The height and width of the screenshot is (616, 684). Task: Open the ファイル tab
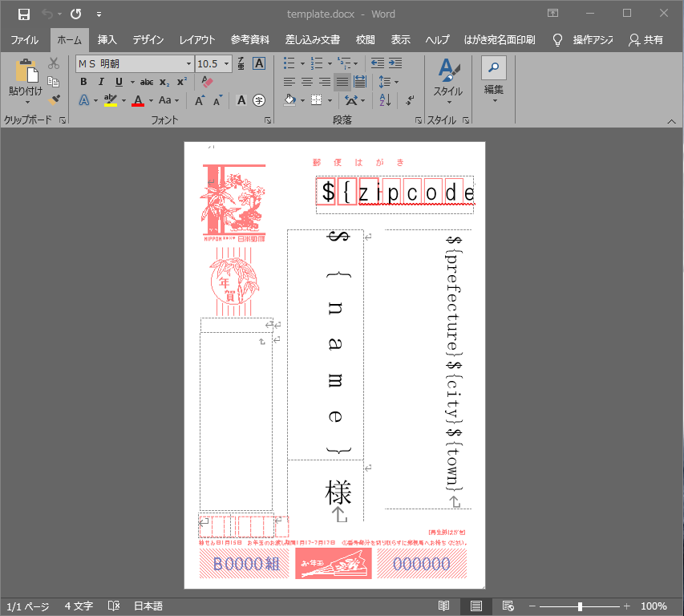pyautogui.click(x=24, y=39)
